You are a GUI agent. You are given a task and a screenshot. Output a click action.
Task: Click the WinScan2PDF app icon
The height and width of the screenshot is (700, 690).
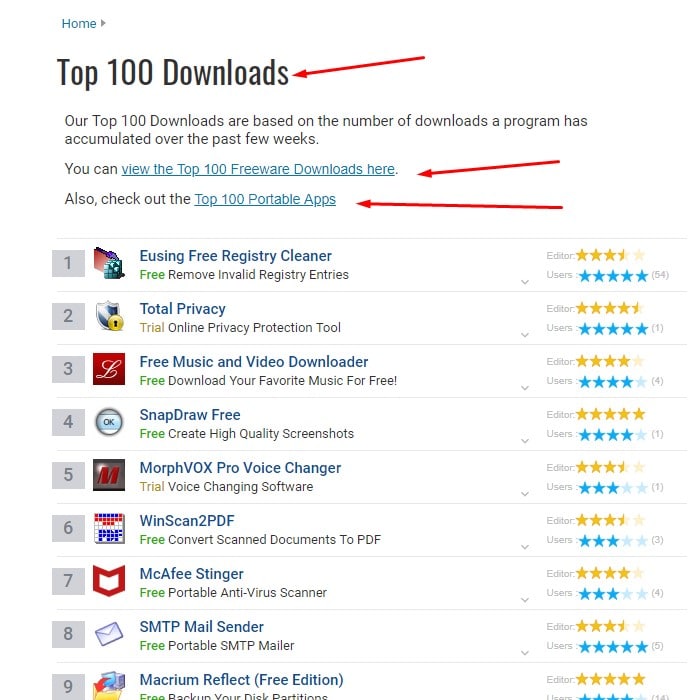(108, 529)
